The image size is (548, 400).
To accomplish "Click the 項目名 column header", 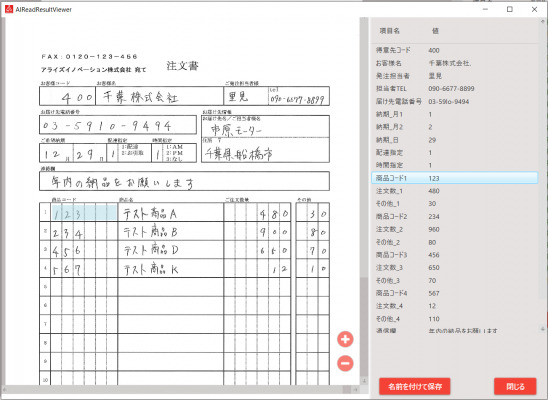I will (389, 31).
